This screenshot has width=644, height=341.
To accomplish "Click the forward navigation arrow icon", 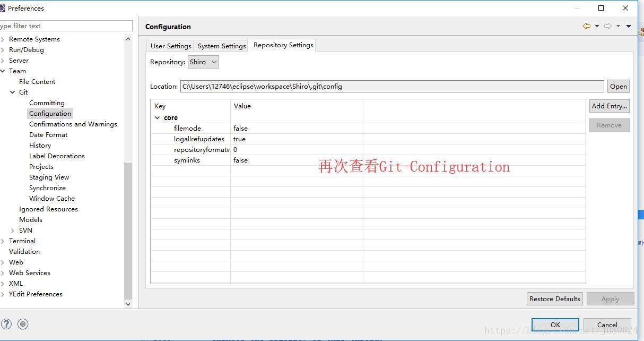I will point(608,26).
